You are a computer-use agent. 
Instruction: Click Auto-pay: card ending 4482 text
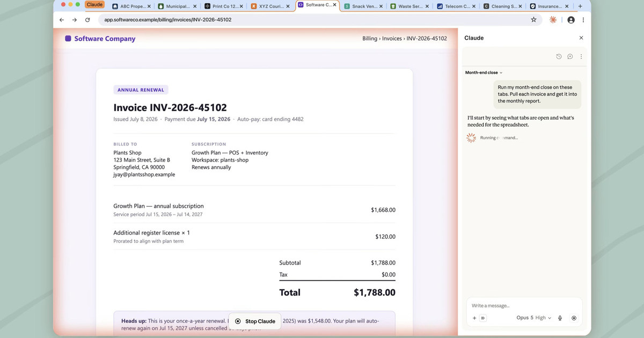point(270,119)
